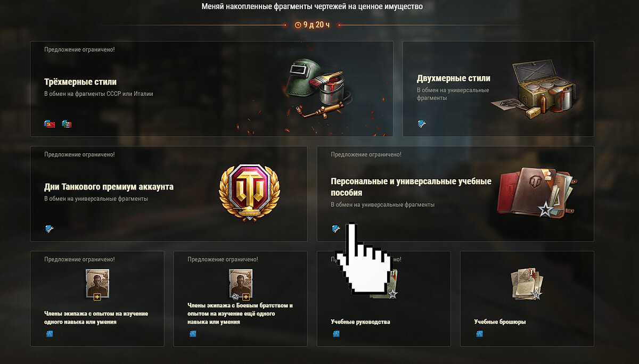Open Персональные и универсальные учебные пособия

tap(455, 194)
